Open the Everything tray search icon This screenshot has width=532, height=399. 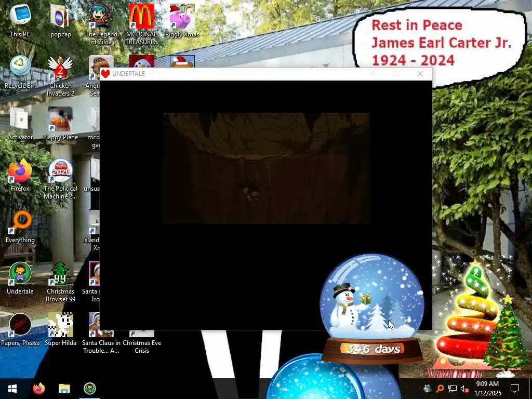pyautogui.click(x=440, y=389)
